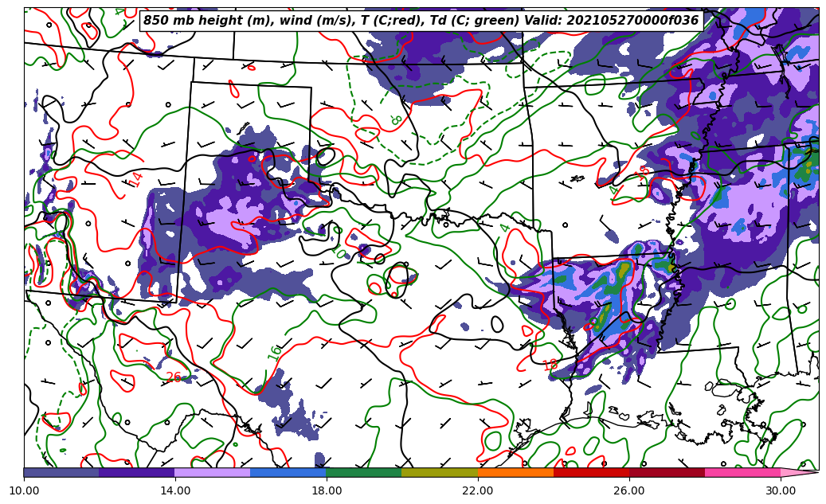
Task: Click the 22.00 colorbar tick label
Action: pos(478,490)
